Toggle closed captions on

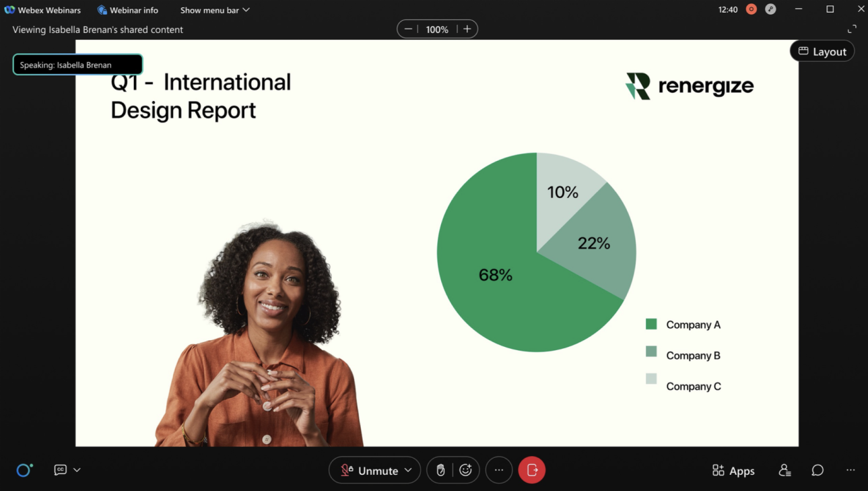click(x=60, y=470)
